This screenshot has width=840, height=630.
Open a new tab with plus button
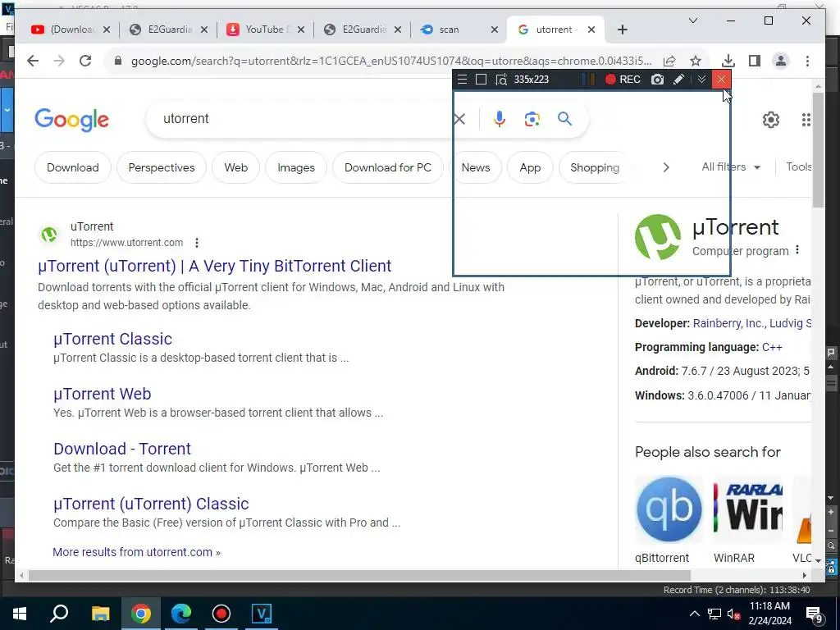(x=622, y=30)
